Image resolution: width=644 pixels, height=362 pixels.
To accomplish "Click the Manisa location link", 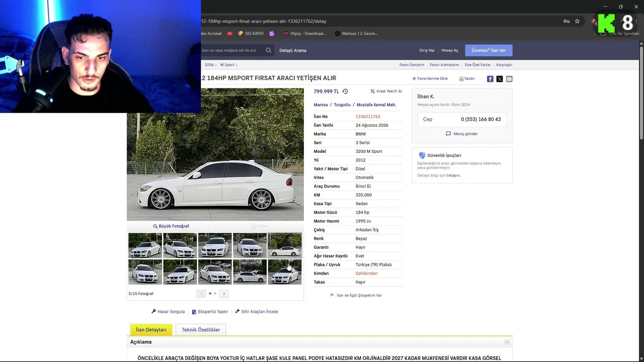I will [x=320, y=105].
